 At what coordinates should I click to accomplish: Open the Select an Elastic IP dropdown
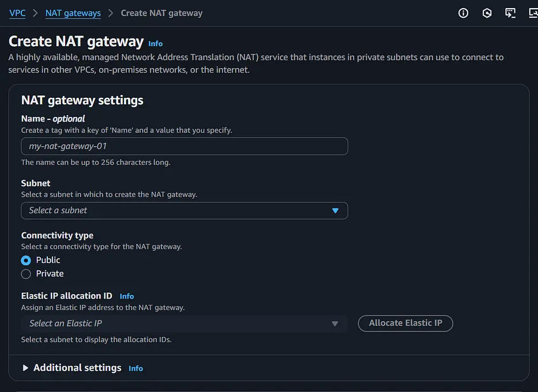185,323
